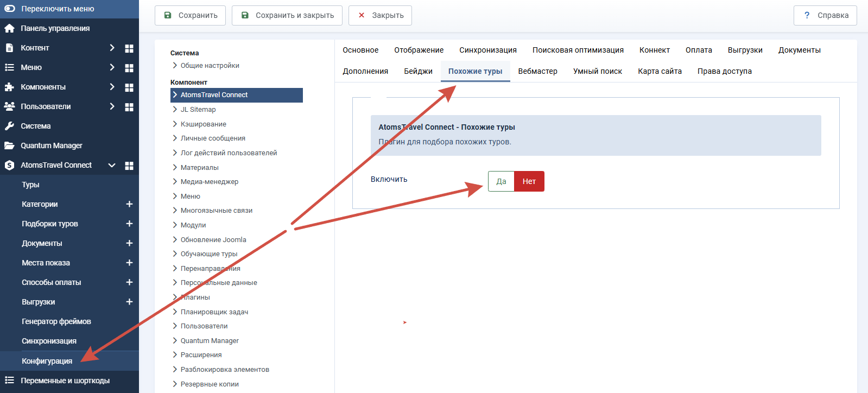Viewport: 868px width, 393px height.
Task: Open the dashboard grid icon for Меню
Action: coord(129,68)
